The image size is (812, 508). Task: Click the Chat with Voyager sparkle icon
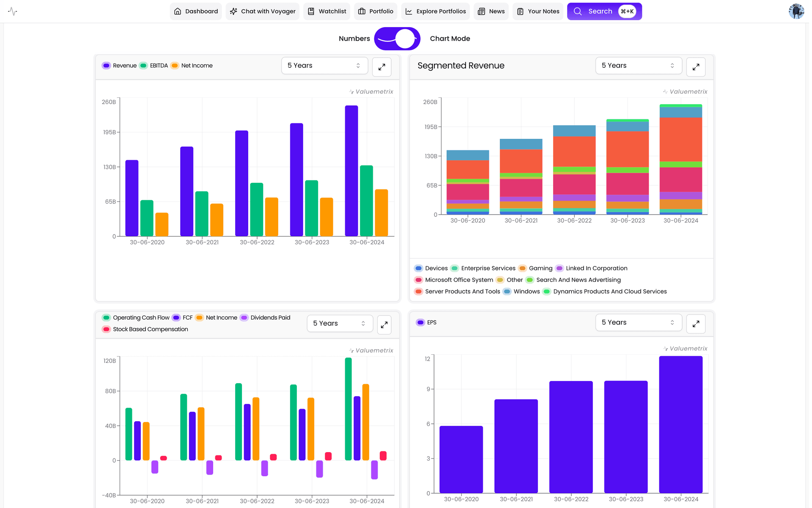[233, 11]
